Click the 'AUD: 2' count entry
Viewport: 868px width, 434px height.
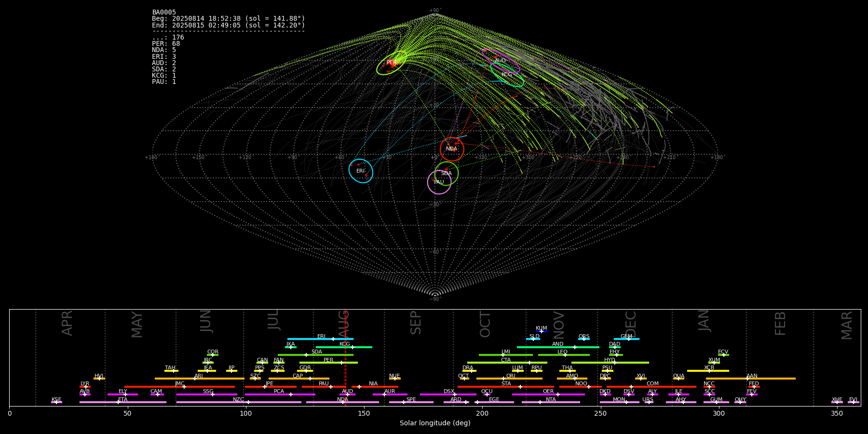point(164,63)
